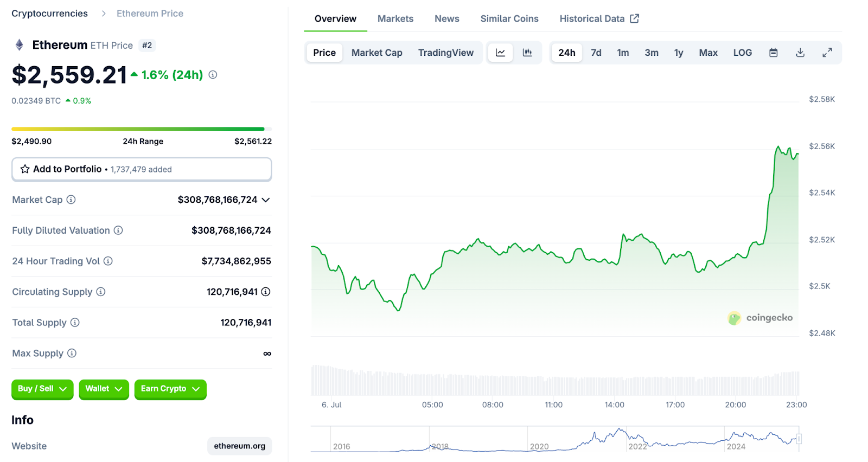Download chart data icon
Screen dimensions: 868x462
800,53
